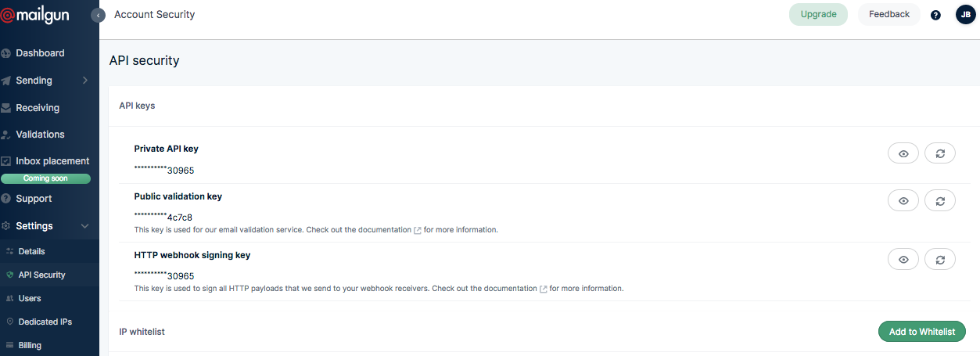This screenshot has height=356, width=980.
Task: Click the Private API key label
Action: click(167, 149)
